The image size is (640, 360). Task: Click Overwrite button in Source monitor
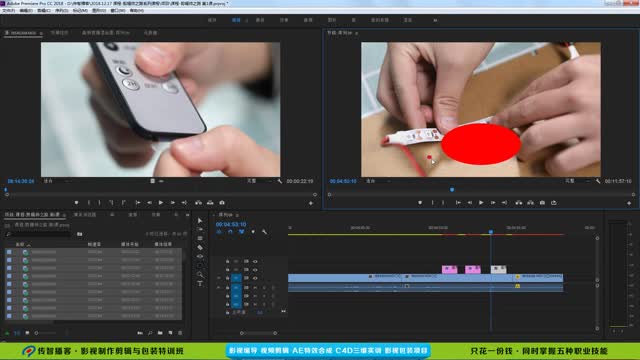[x=210, y=202]
